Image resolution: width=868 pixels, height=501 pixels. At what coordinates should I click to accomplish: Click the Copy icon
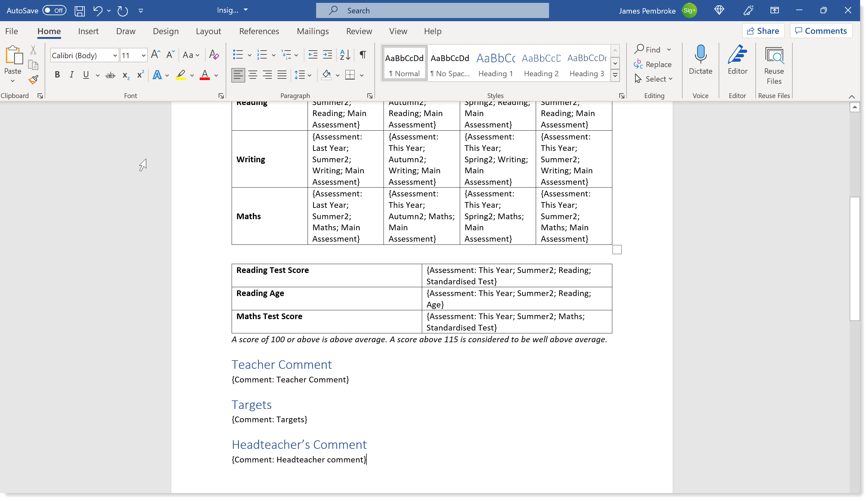pos(34,65)
